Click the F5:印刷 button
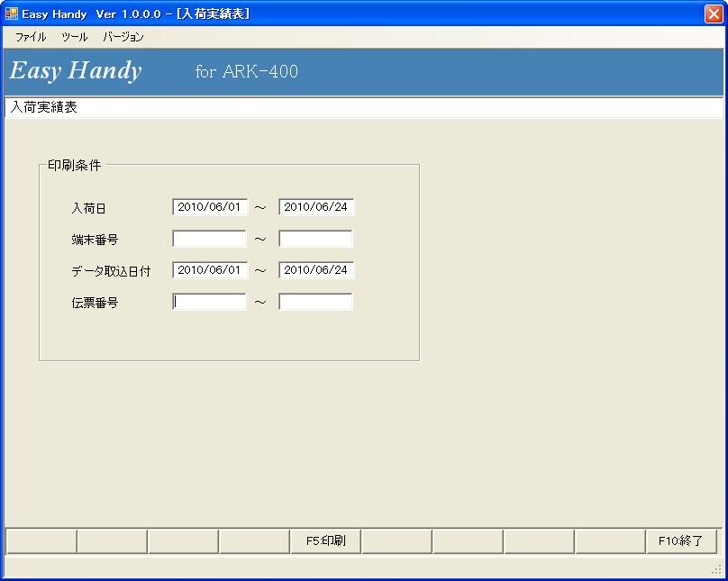728x581 pixels. 325,541
